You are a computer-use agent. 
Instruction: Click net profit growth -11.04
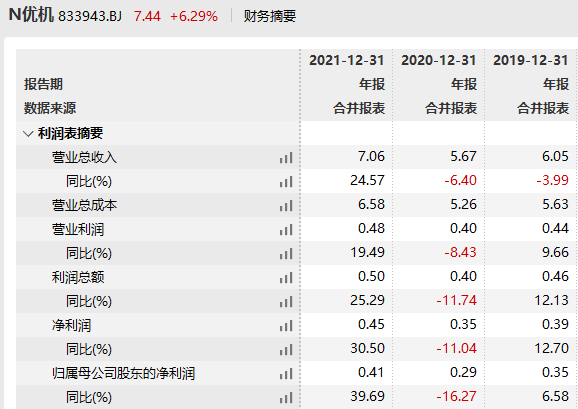(456, 348)
